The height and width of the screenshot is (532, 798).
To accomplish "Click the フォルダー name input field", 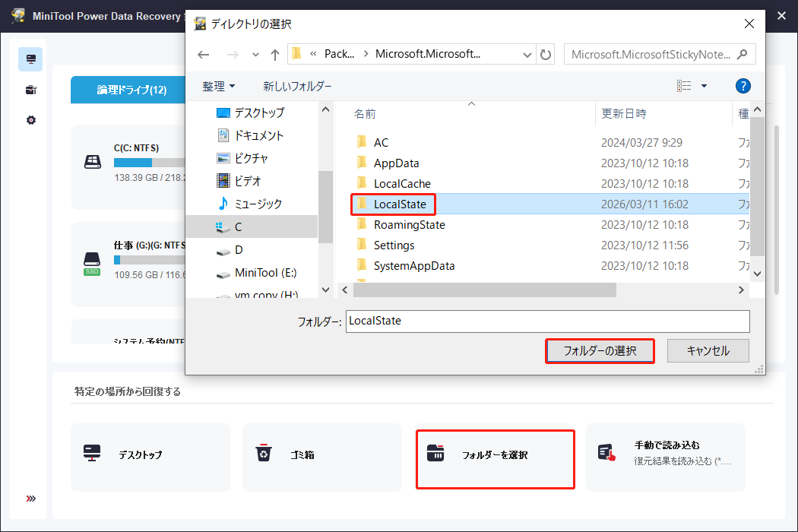I will click(548, 321).
